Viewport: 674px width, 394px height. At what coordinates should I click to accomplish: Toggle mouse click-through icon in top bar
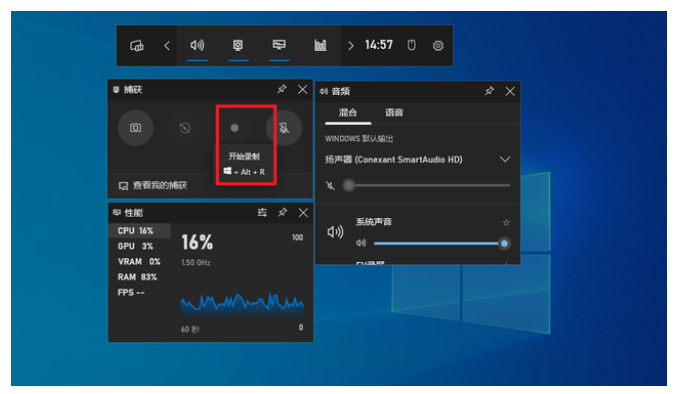(411, 45)
